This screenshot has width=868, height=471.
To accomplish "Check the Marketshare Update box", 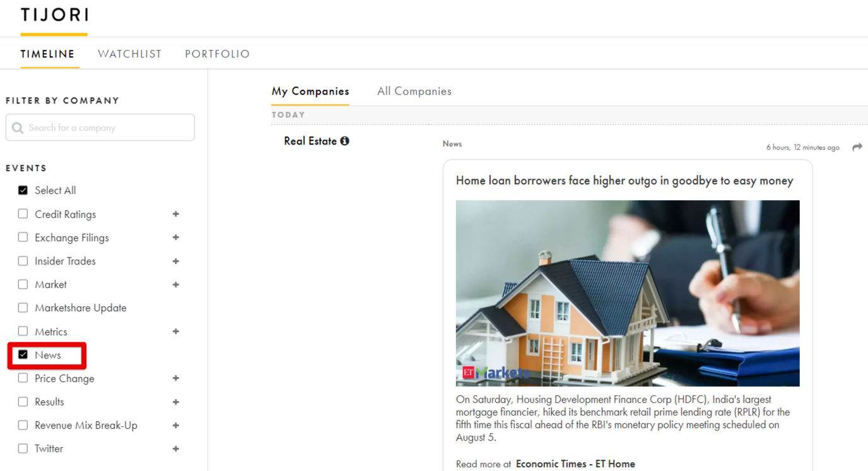I will [23, 307].
